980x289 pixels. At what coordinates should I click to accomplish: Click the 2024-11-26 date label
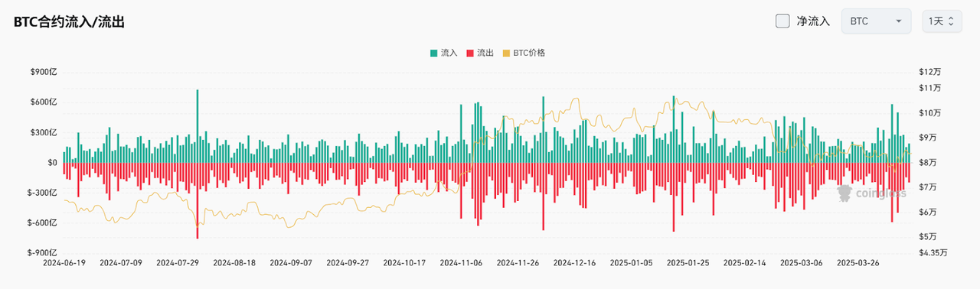tap(518, 262)
